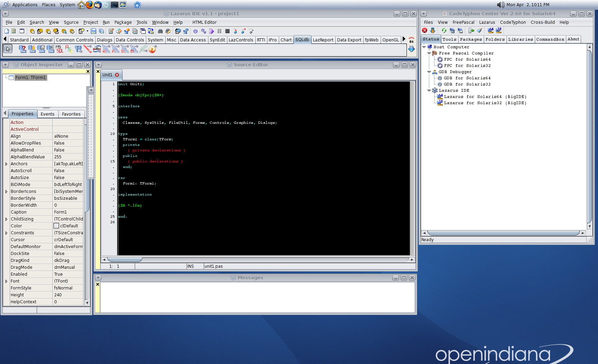This screenshot has width=598, height=364.
Task: Expand the Anchors property
Action: click(6, 164)
